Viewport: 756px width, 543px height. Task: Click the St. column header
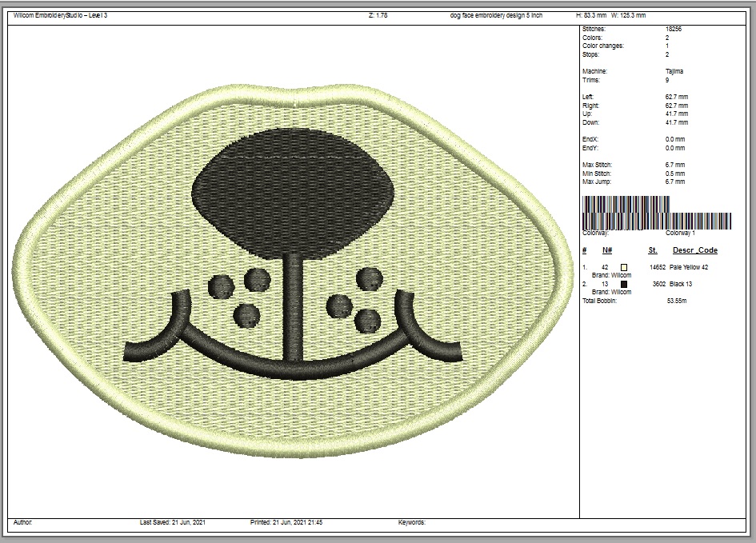[x=653, y=250]
